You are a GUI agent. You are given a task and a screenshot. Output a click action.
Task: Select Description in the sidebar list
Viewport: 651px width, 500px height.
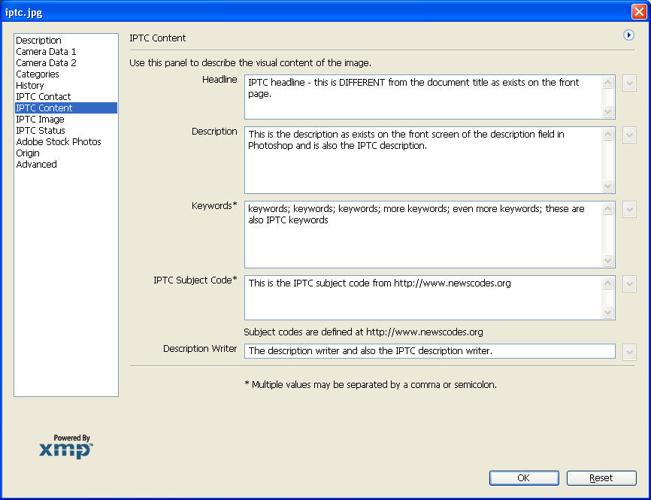point(38,40)
